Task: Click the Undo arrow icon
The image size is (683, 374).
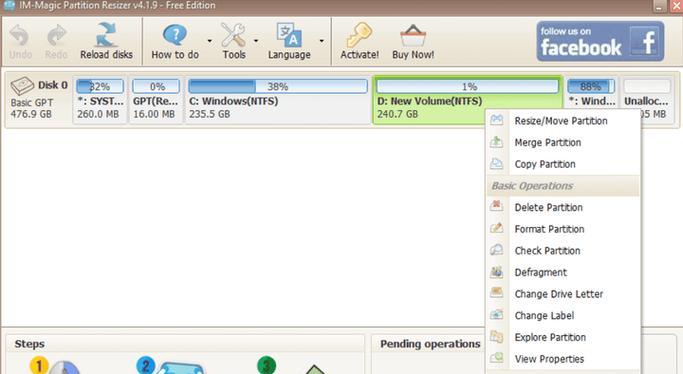Action: click(20, 36)
